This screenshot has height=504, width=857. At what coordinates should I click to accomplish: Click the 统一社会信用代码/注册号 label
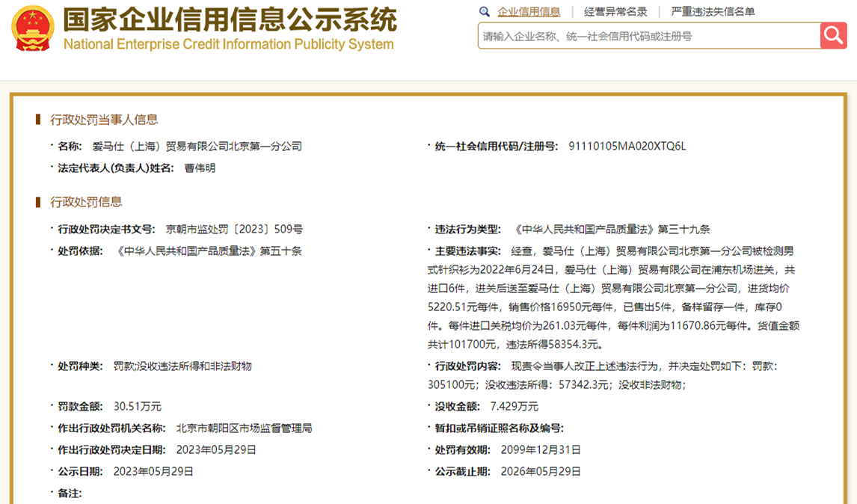point(497,147)
